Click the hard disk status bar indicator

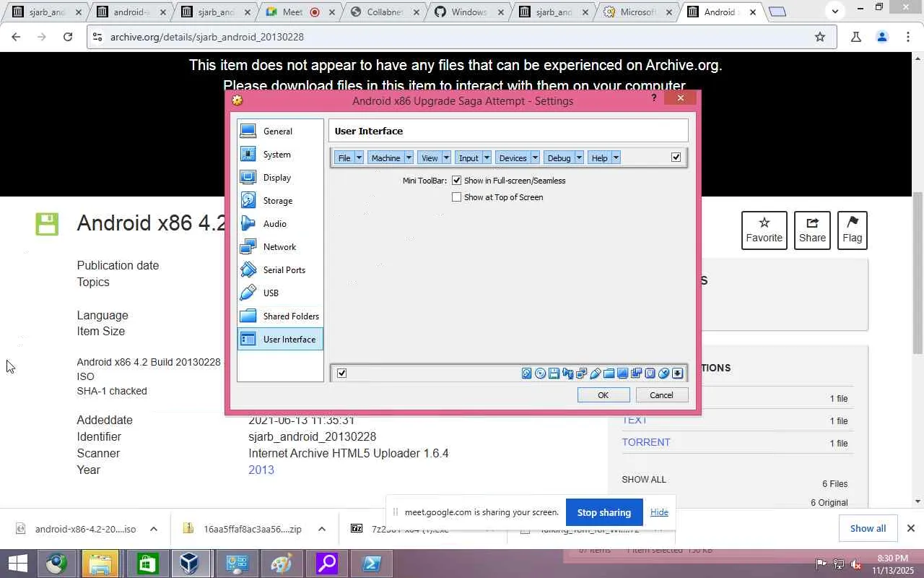(x=526, y=374)
